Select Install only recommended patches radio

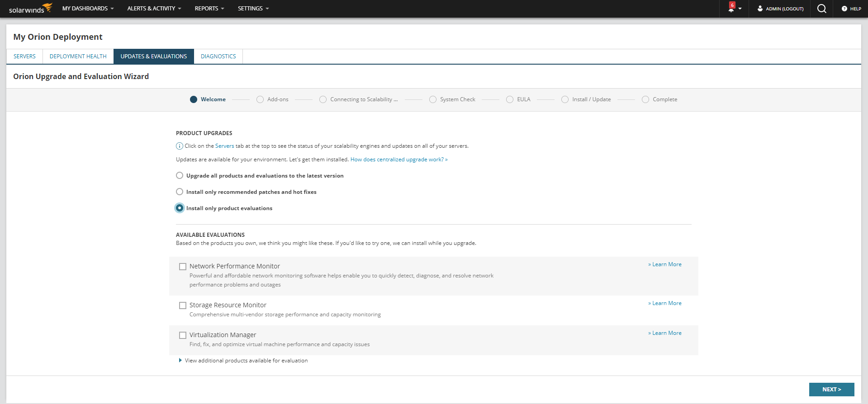tap(180, 192)
